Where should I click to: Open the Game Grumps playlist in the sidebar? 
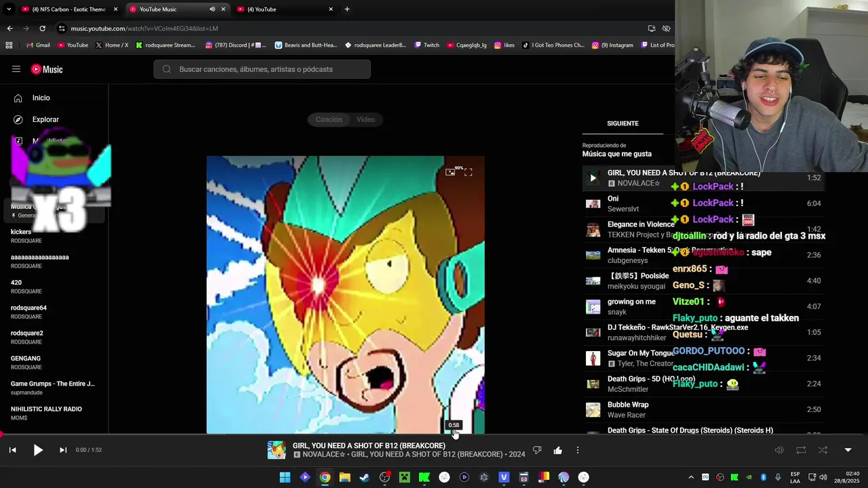[54, 388]
